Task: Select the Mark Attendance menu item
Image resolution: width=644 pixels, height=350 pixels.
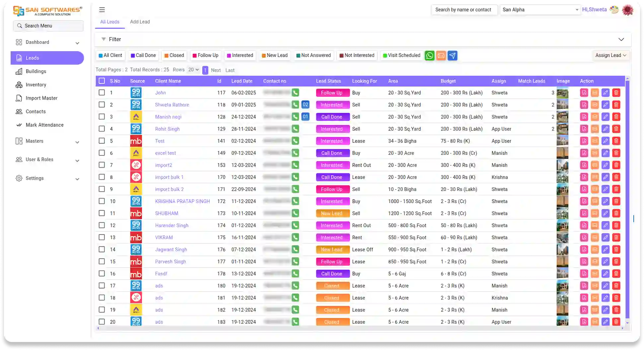Action: click(x=44, y=125)
